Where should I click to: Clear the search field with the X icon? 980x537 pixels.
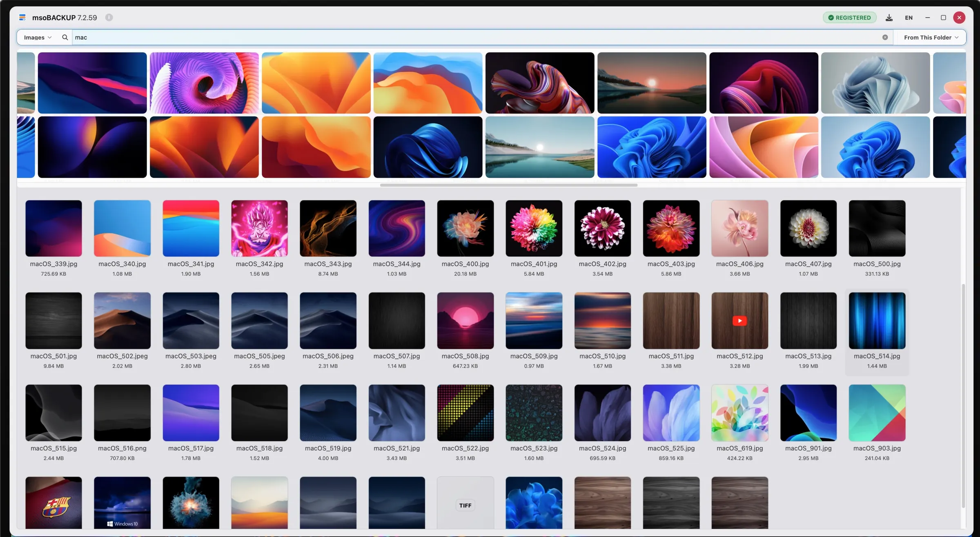point(885,37)
